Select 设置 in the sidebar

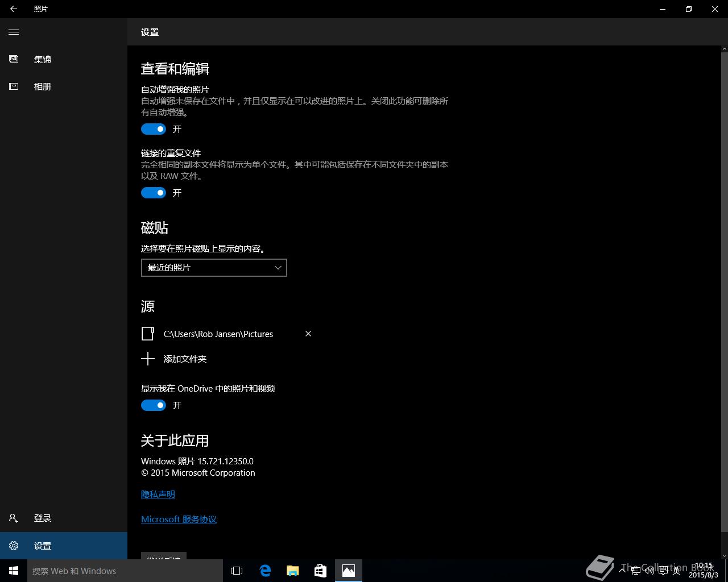[x=64, y=546]
